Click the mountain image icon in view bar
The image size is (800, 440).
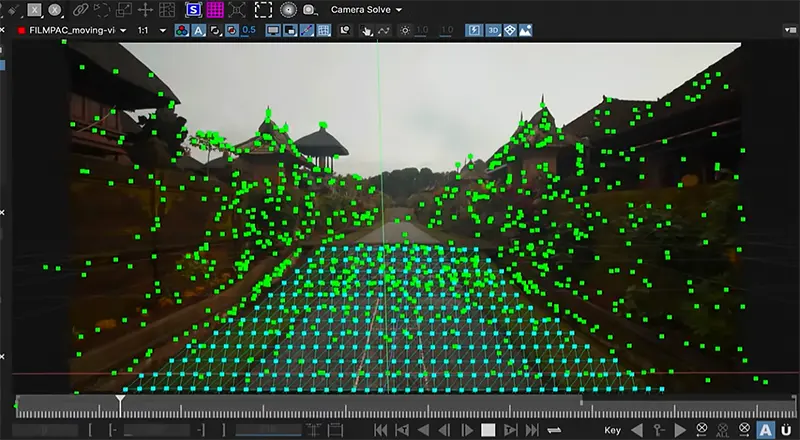(526, 31)
